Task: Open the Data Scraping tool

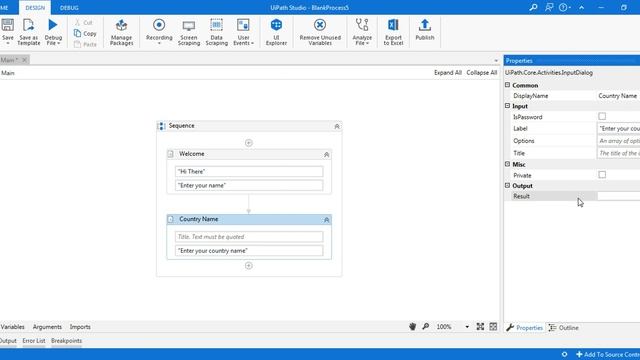Action: (216, 32)
